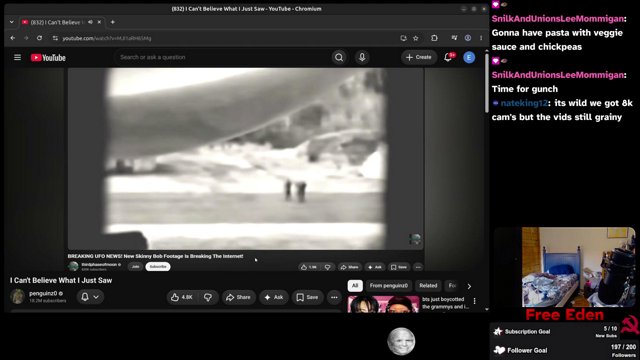Like the embedded Skinny Bob video

click(x=309, y=267)
